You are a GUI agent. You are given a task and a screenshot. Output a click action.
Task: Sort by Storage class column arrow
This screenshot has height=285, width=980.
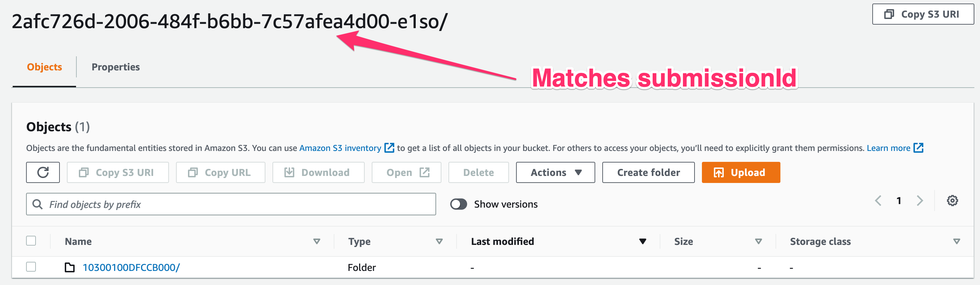[956, 241]
